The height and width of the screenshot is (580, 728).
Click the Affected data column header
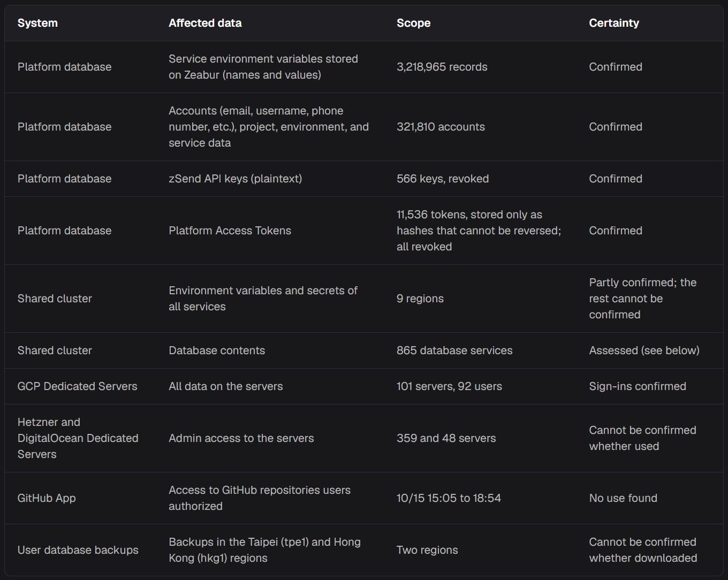point(205,23)
